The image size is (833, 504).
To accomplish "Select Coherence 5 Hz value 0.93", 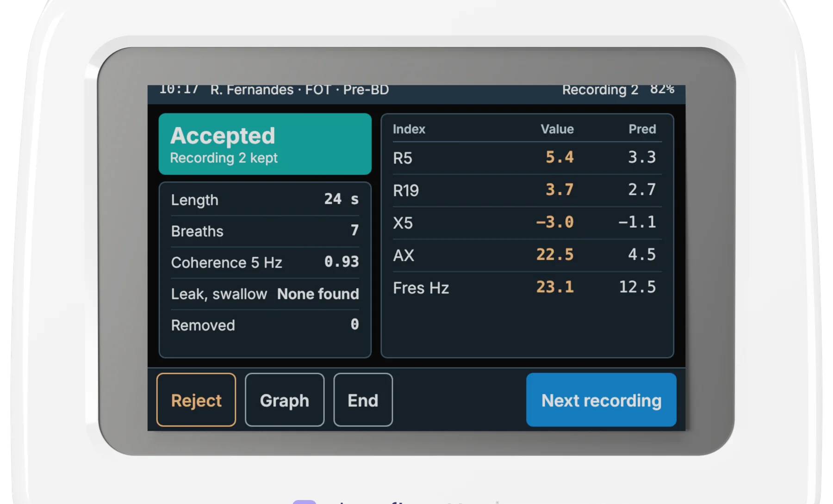I will pos(342,262).
